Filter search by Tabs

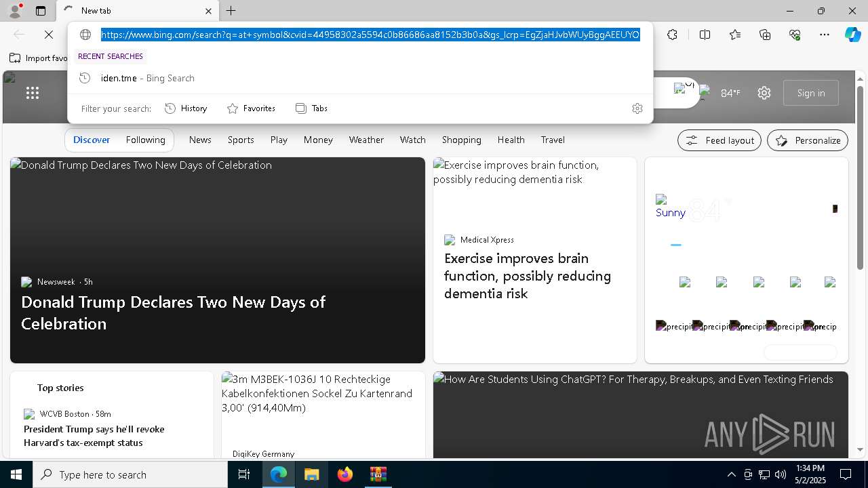click(312, 108)
